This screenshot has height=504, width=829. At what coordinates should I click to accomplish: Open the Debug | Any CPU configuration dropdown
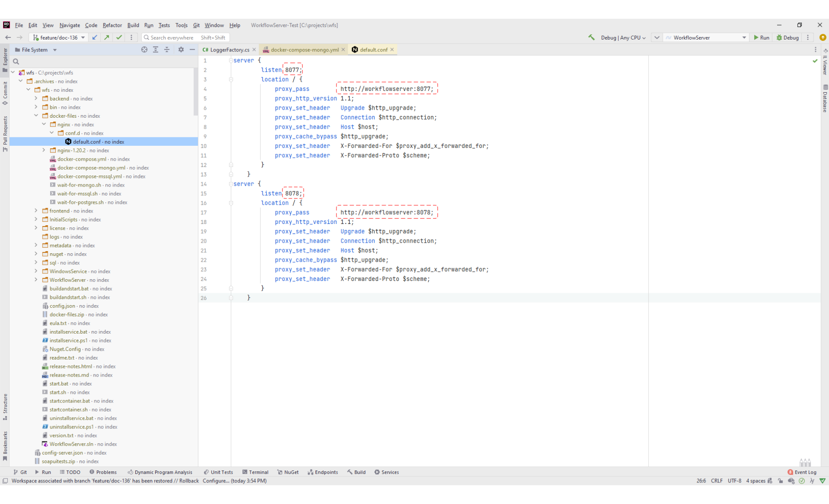[x=623, y=38]
